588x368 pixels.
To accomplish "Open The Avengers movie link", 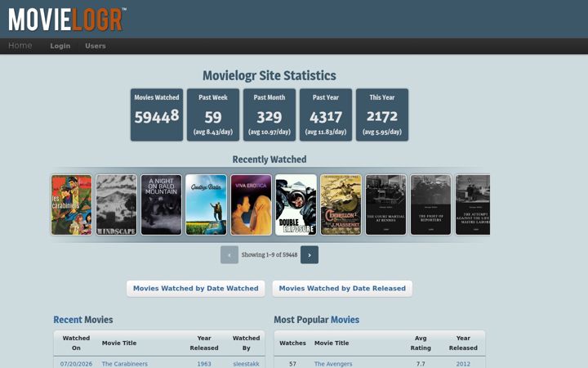I will click(x=333, y=364).
